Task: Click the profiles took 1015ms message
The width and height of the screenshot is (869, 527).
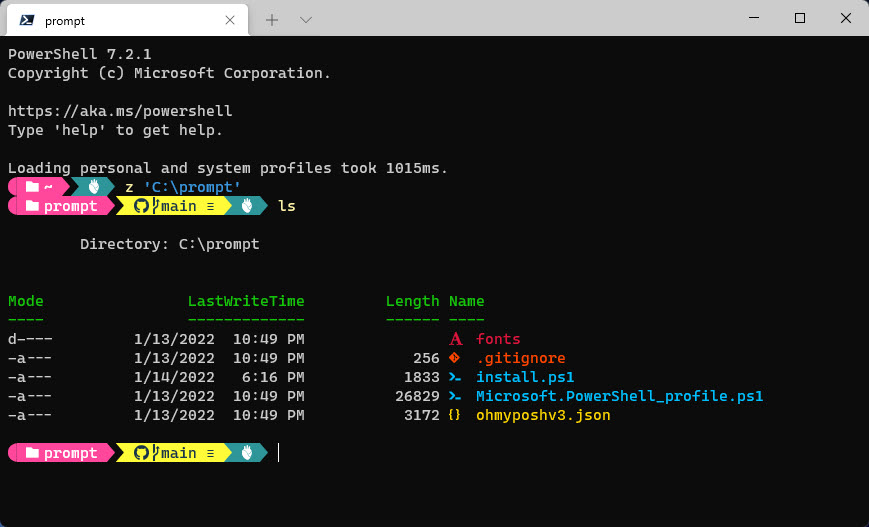Action: coord(354,168)
